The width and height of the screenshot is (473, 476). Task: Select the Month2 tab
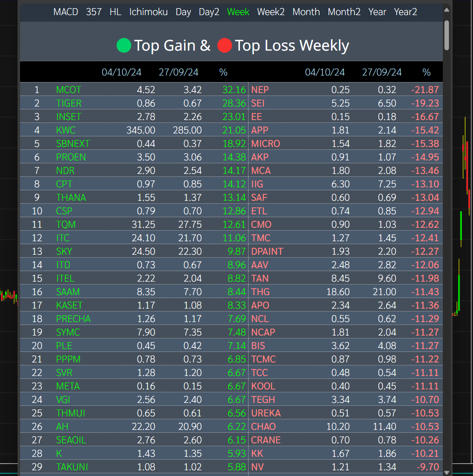[344, 12]
